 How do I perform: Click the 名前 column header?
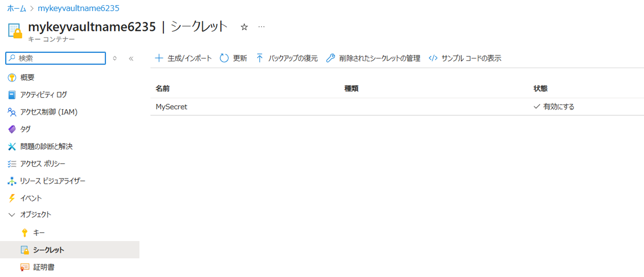click(163, 89)
